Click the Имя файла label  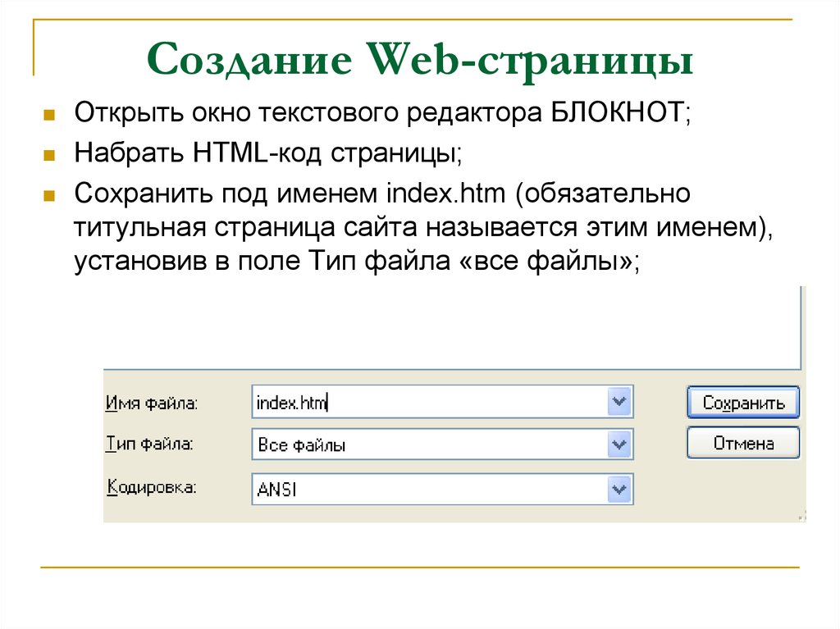pos(152,403)
